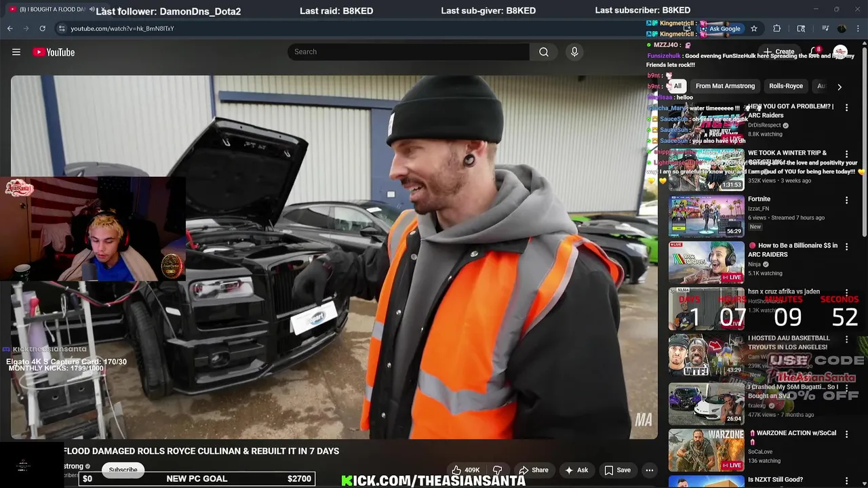The image size is (868, 488).
Task: Open options for Crashed $6M Bugatti video
Action: 846,388
